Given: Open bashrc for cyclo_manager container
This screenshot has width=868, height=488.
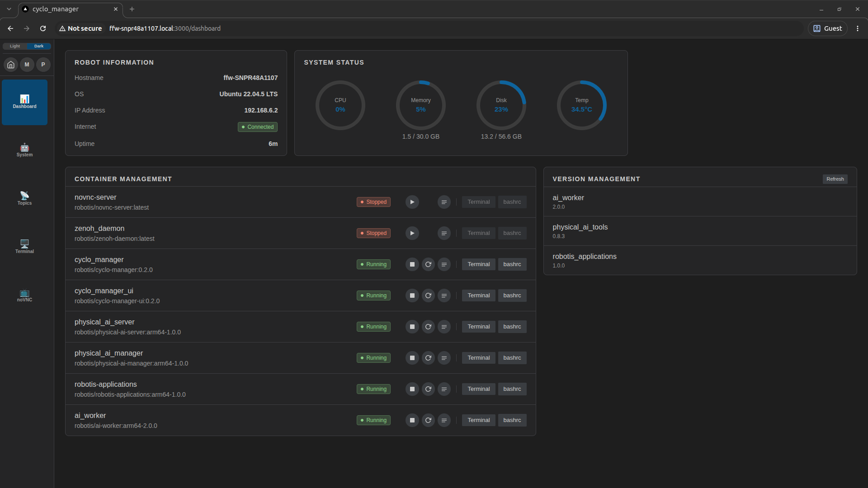Looking at the screenshot, I should point(512,264).
